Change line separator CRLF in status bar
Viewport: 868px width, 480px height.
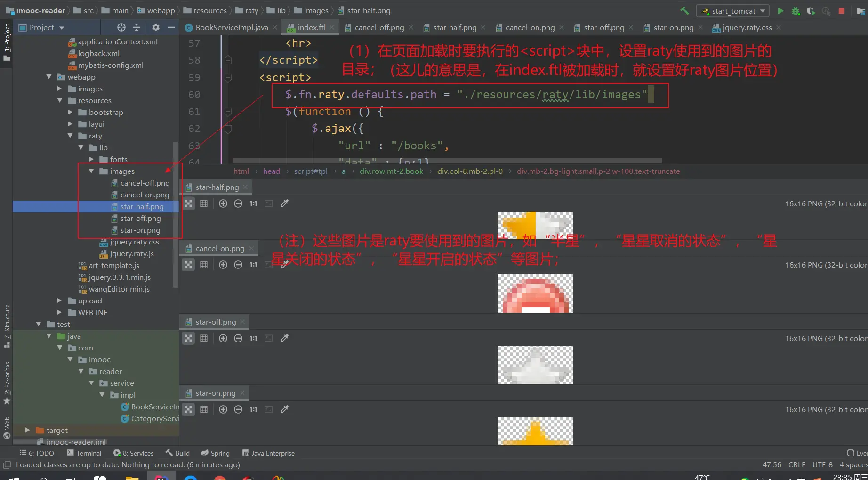tap(796, 465)
